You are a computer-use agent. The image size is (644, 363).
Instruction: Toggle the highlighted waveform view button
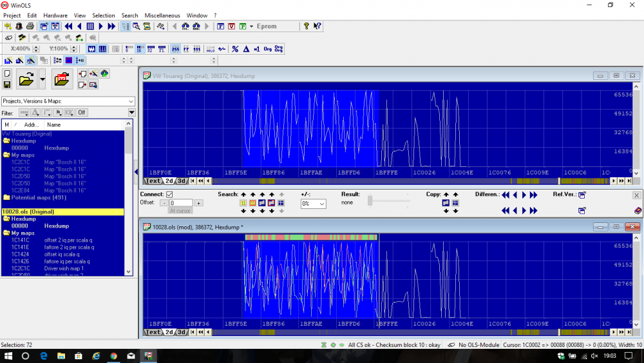[x=91, y=49]
